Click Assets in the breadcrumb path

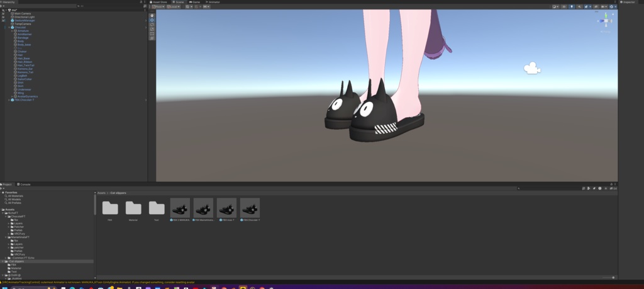tap(101, 193)
